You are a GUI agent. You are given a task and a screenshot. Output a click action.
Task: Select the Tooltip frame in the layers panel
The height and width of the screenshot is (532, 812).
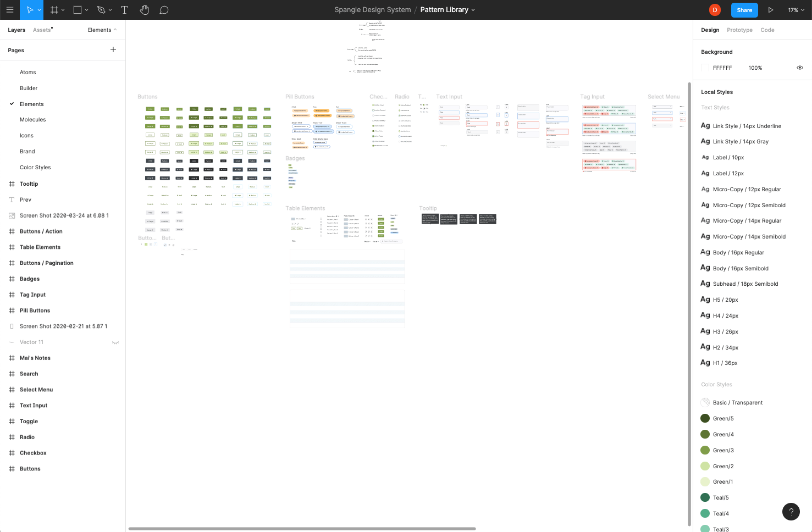pyautogui.click(x=29, y=184)
